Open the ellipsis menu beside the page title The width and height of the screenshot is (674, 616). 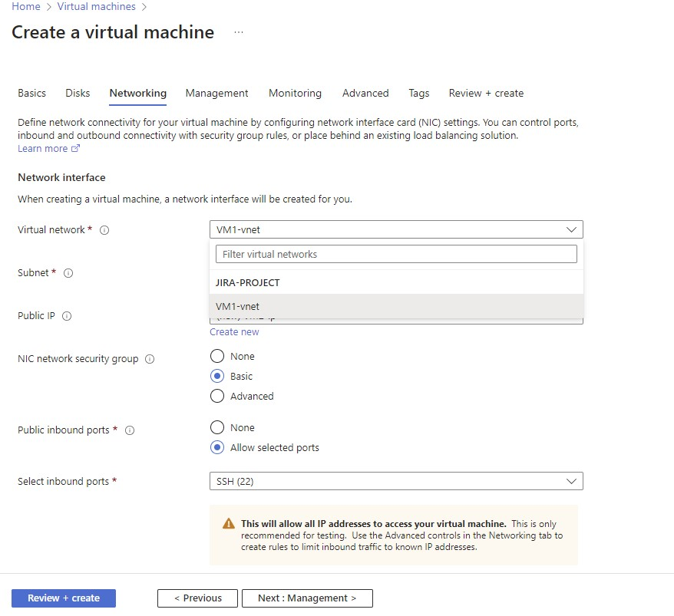coord(238,32)
